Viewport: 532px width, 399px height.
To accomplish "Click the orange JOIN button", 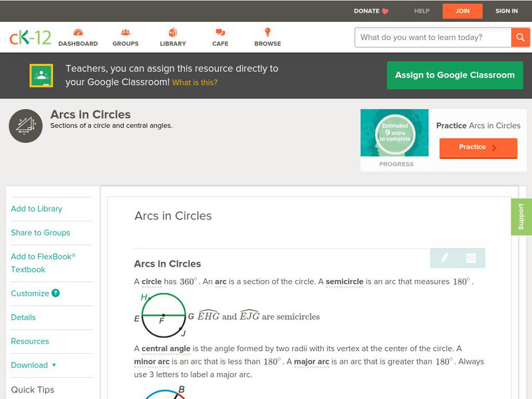I will coord(462,11).
